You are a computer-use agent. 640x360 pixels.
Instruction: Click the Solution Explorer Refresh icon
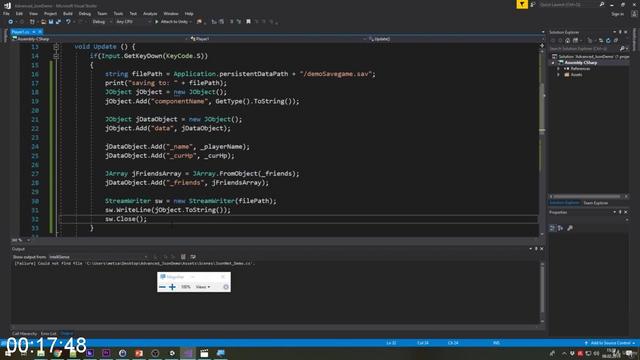pos(608,40)
